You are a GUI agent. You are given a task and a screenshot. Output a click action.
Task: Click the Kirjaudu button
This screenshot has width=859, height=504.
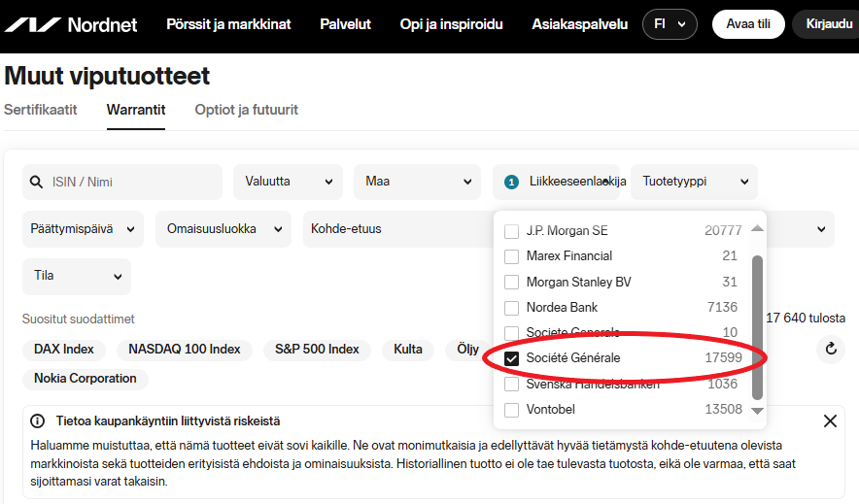pyautogui.click(x=827, y=24)
